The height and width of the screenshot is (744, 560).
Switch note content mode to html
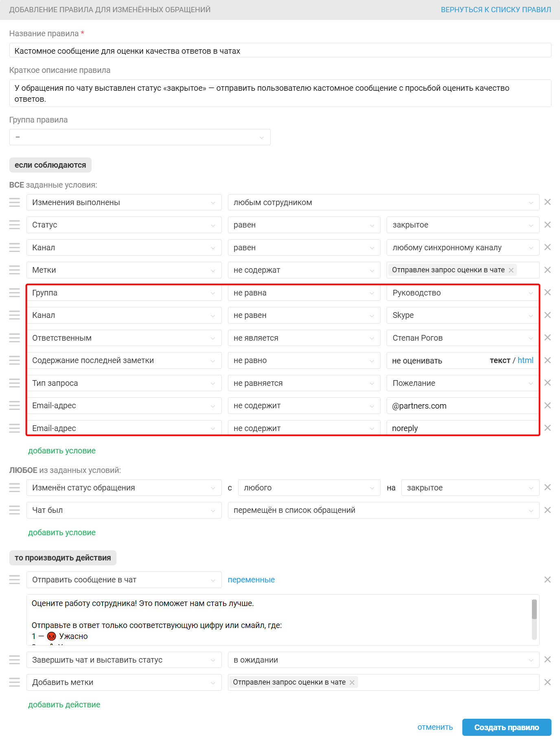pyautogui.click(x=525, y=360)
